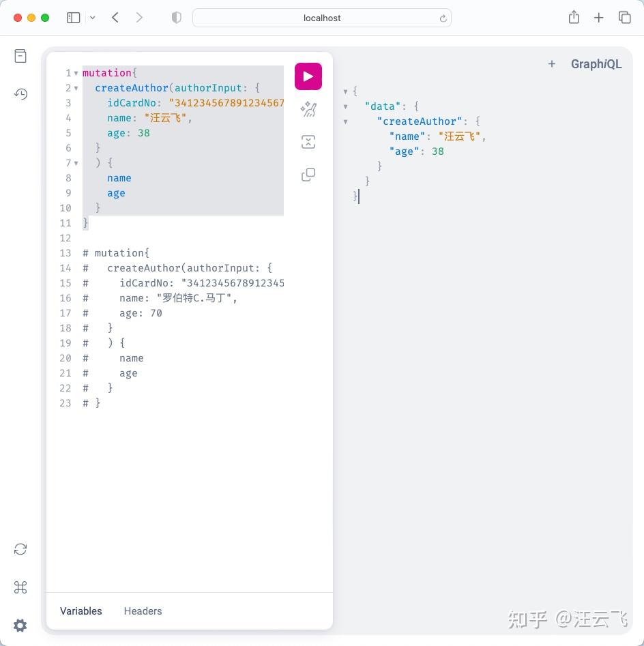Open keyboard shortcuts dialog via command icon
This screenshot has height=646, width=644.
click(20, 587)
